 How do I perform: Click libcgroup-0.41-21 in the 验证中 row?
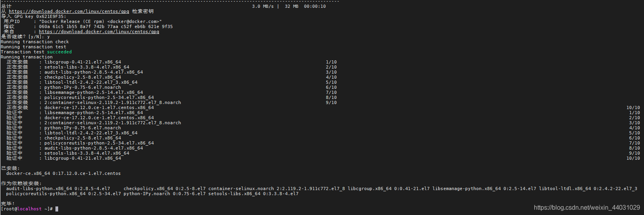coord(83,158)
